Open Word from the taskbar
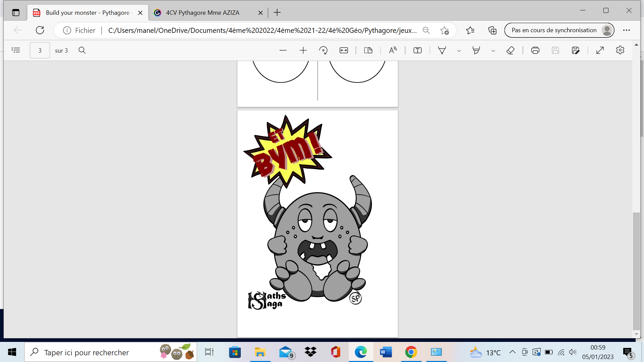Screen dimensions: 644x362 coord(386,352)
